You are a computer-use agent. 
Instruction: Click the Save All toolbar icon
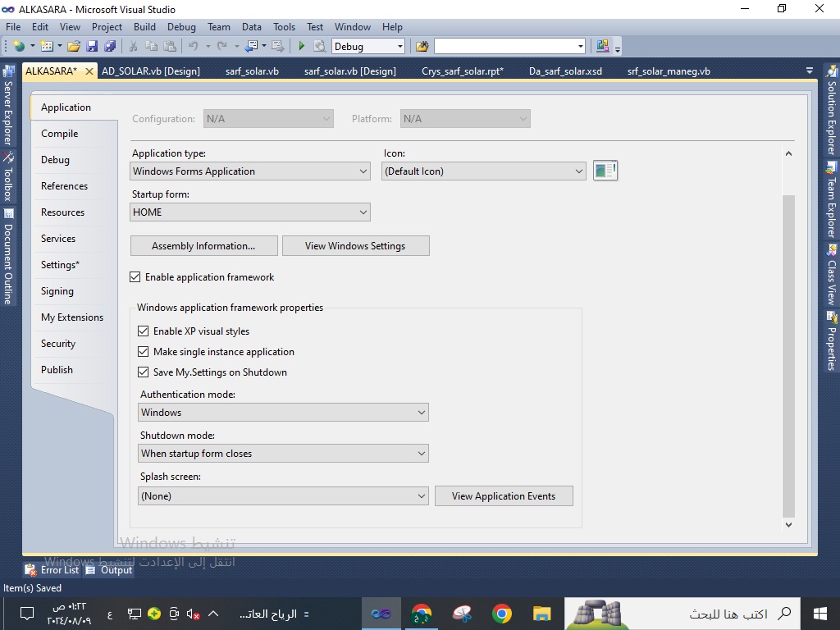(x=109, y=47)
